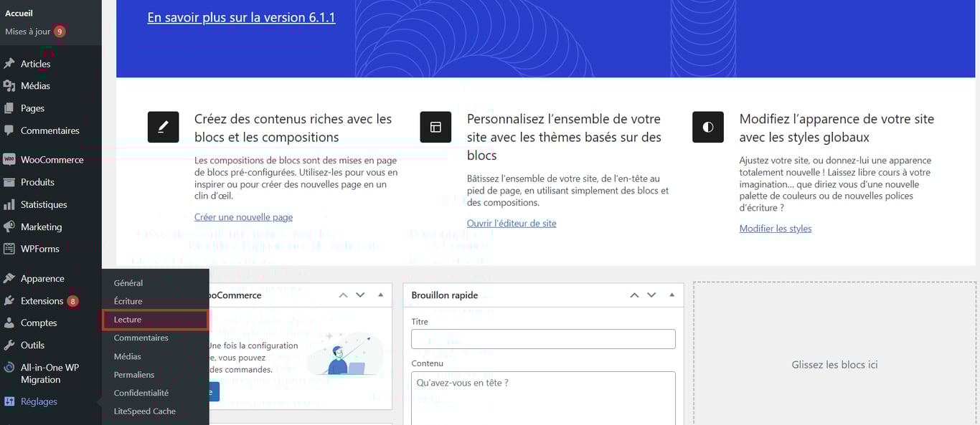
Task: Move the WooCommerce widget up with its chevron
Action: [x=343, y=295]
